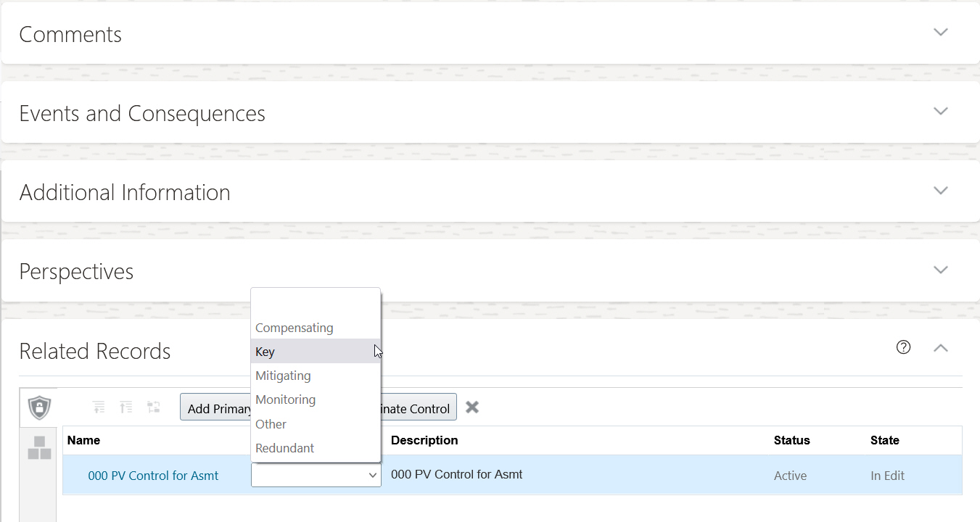Click the Add Primary button
980x522 pixels.
coord(216,408)
